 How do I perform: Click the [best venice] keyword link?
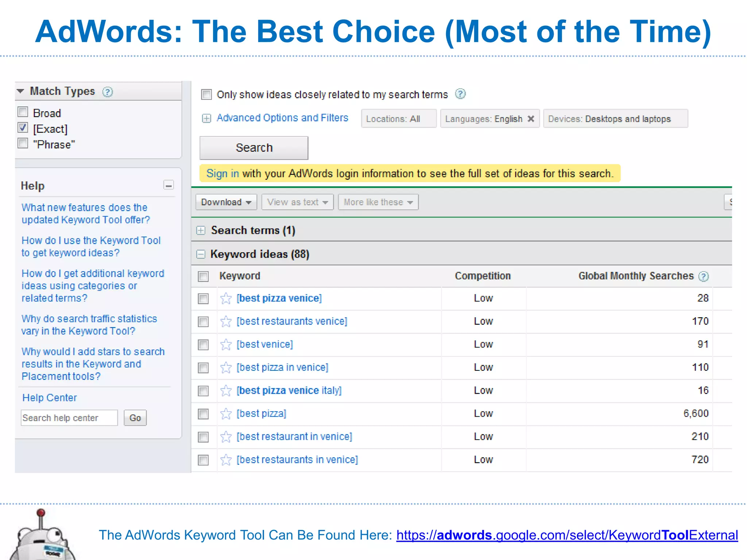click(265, 345)
